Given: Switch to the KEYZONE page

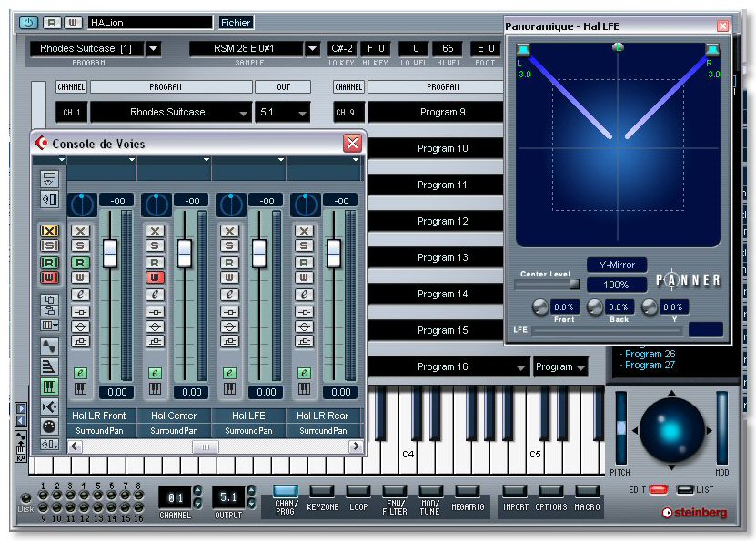Looking at the screenshot, I should click(x=322, y=491).
